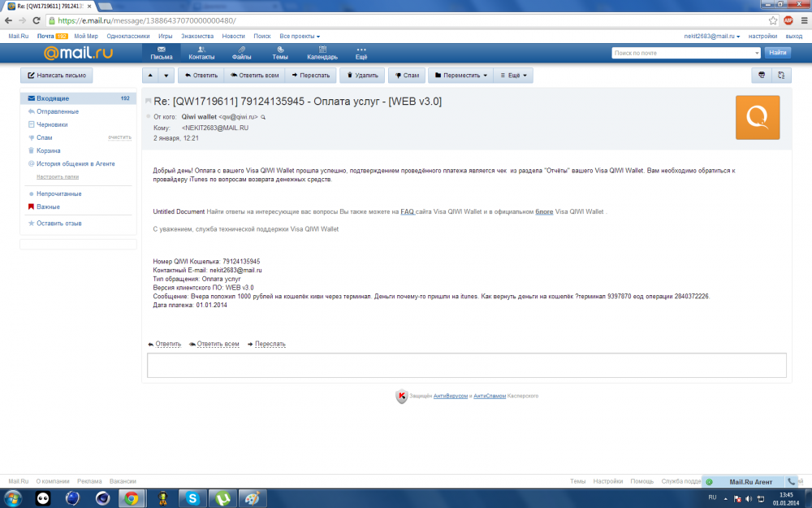Toggle unread dot beside От кого
The width and height of the screenshot is (812, 508).
(x=148, y=116)
